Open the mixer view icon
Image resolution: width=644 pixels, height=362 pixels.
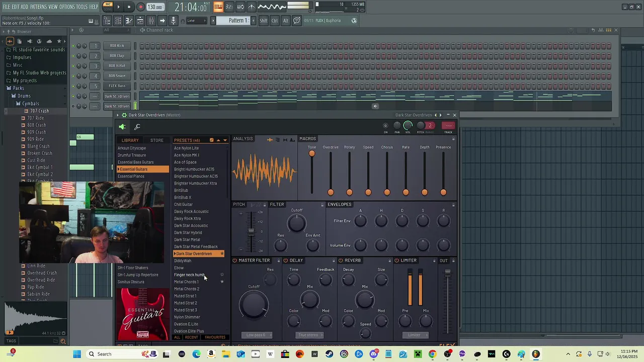tap(151, 21)
